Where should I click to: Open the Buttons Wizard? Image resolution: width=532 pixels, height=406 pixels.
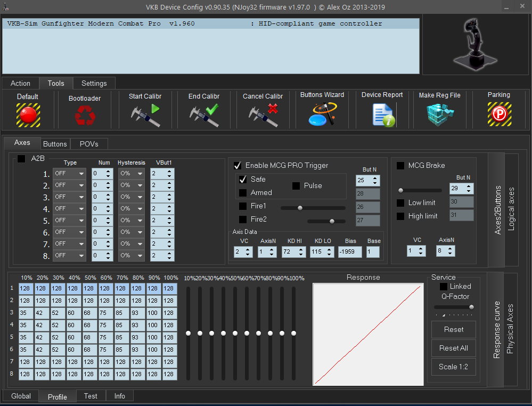tap(322, 115)
